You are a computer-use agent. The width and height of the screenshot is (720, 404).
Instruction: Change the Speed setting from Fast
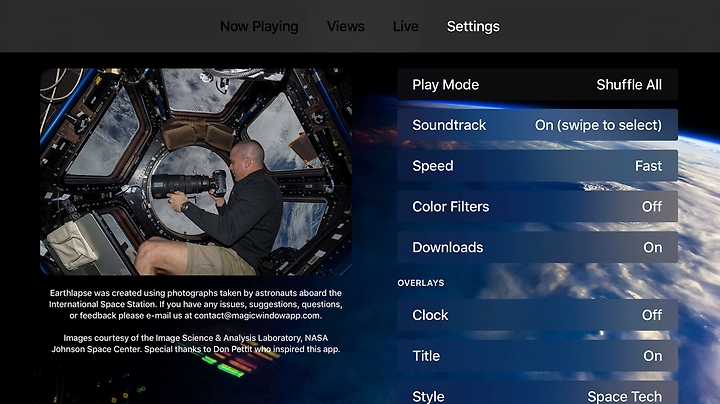[537, 166]
